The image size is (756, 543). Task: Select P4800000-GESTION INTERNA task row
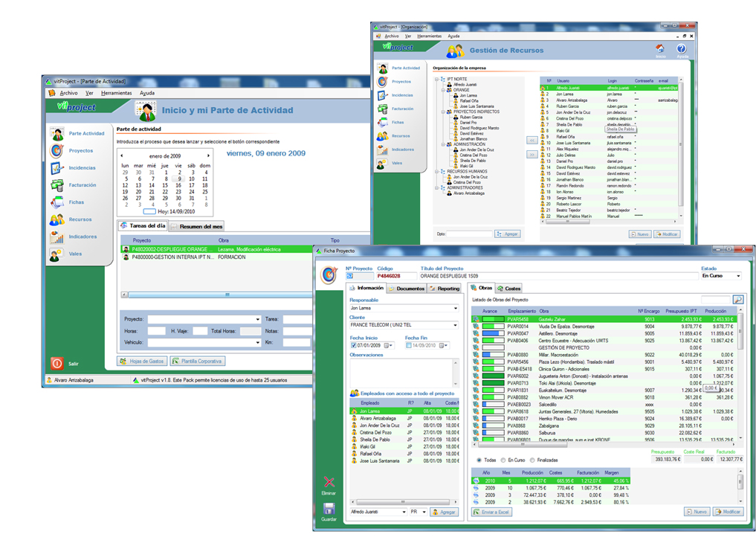(x=217, y=257)
